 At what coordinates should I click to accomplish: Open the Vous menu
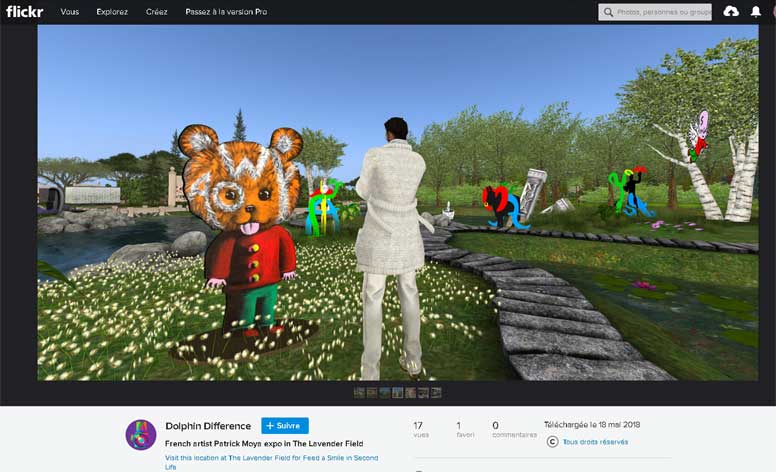[x=69, y=12]
